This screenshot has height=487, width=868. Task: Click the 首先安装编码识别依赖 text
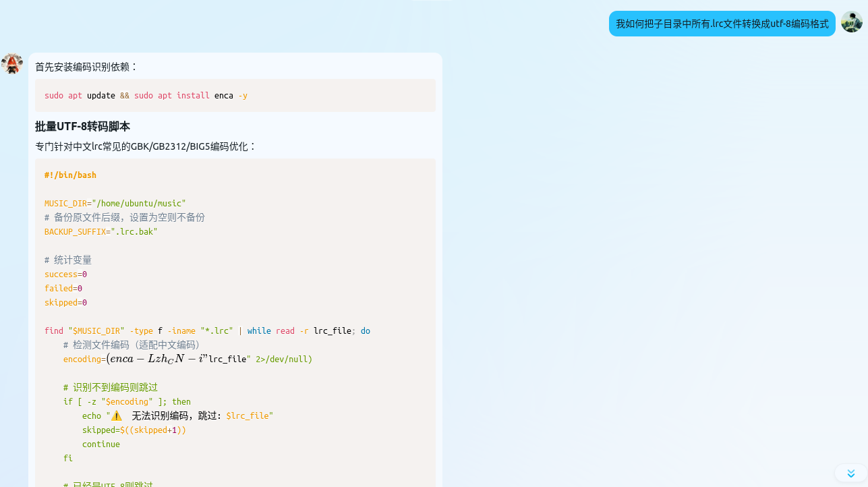coord(86,67)
